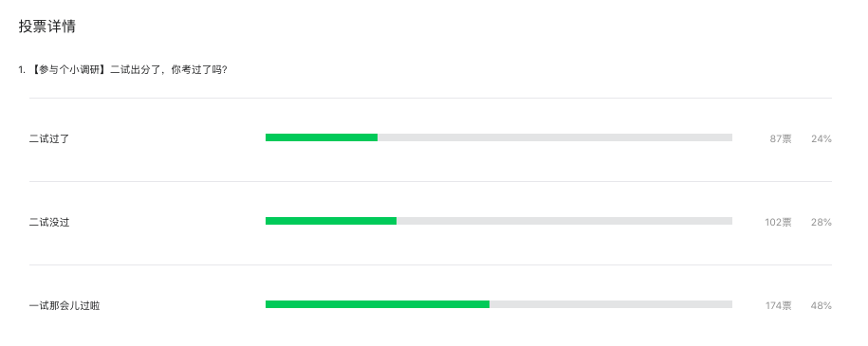Click the 投票详情 heading
The image size is (868, 346).
pyautogui.click(x=47, y=27)
